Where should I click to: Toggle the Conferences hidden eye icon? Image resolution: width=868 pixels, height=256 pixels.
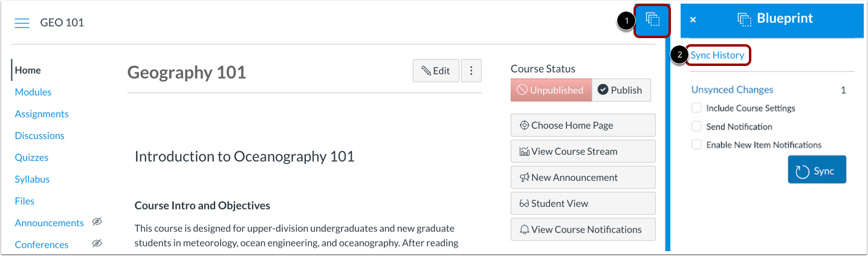point(97,244)
